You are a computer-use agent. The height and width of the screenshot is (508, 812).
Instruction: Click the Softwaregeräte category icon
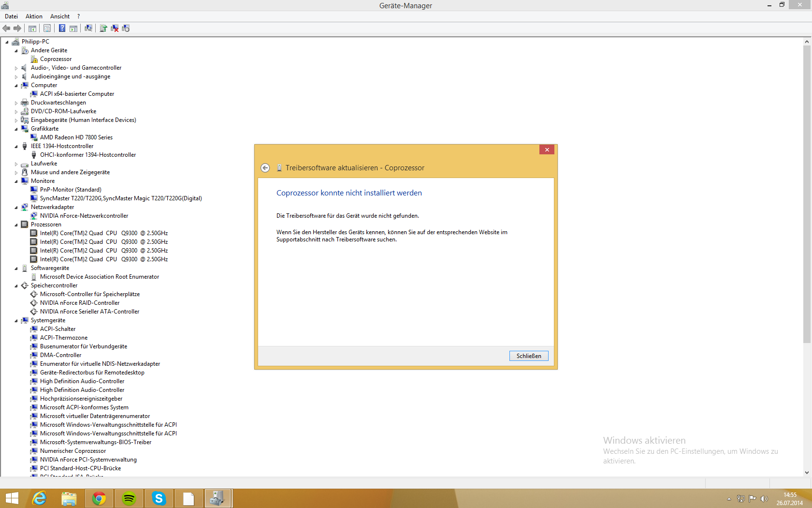click(x=25, y=268)
